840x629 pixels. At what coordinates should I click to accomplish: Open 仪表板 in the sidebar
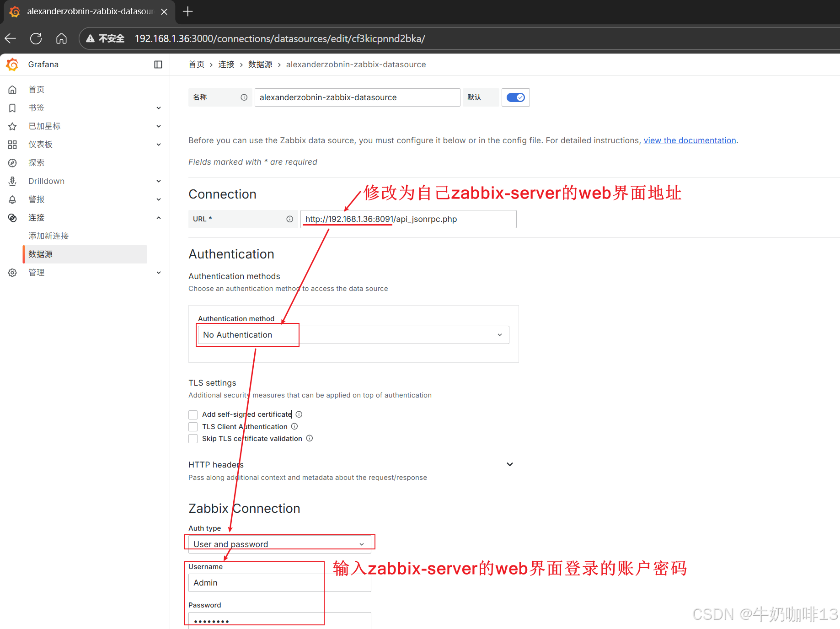click(41, 145)
